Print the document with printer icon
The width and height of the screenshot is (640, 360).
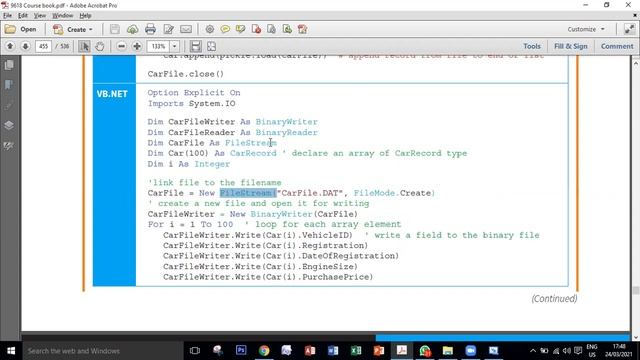click(x=150, y=29)
